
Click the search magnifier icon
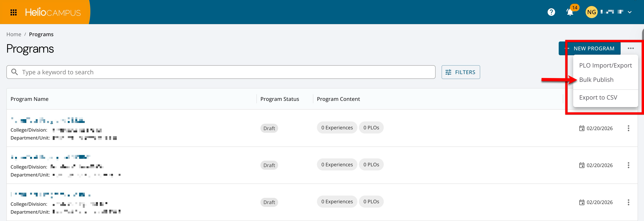(15, 72)
